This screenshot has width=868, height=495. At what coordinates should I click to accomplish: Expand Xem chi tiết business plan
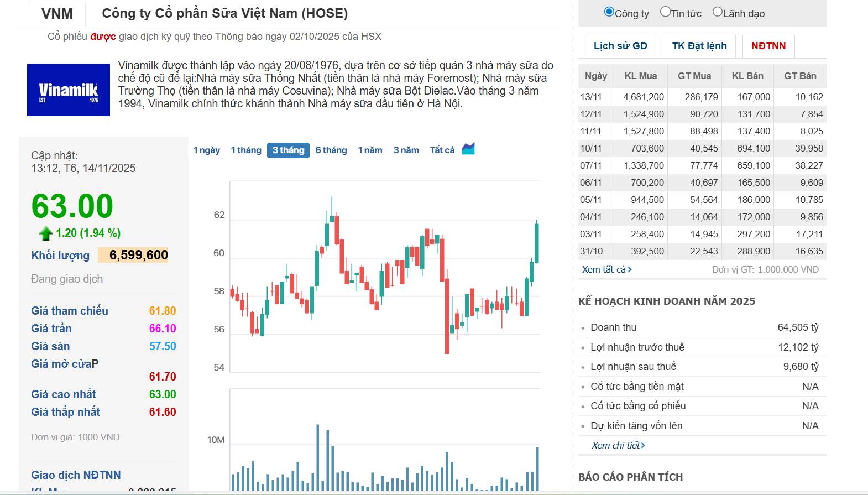point(618,445)
